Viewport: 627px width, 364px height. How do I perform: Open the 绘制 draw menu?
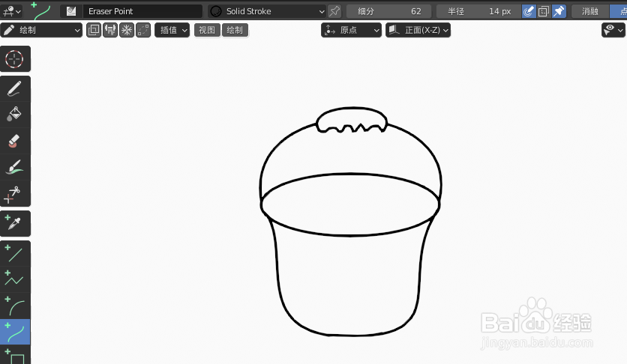click(x=235, y=30)
